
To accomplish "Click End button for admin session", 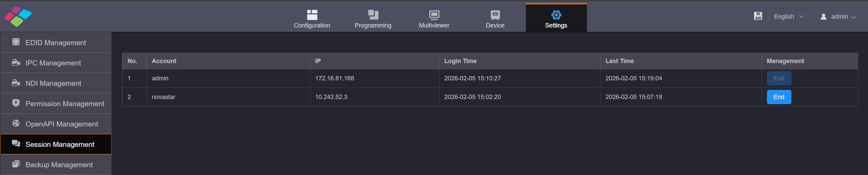I will 779,78.
